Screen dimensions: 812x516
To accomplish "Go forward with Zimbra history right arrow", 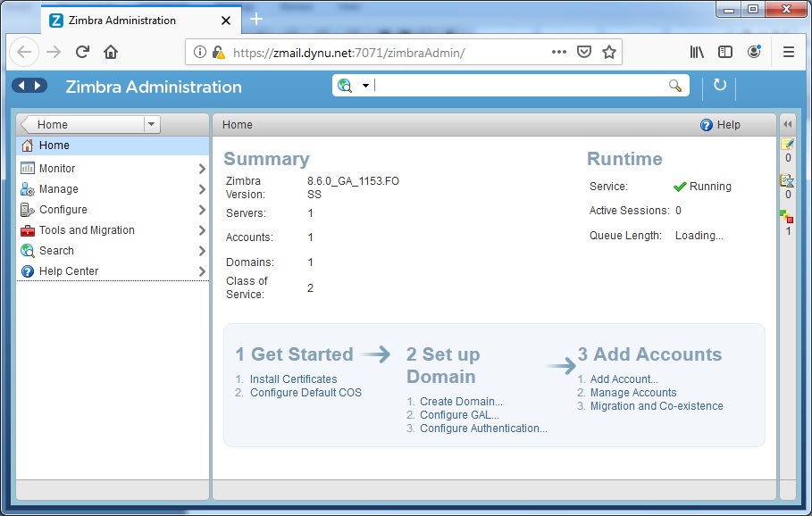I will [x=38, y=86].
